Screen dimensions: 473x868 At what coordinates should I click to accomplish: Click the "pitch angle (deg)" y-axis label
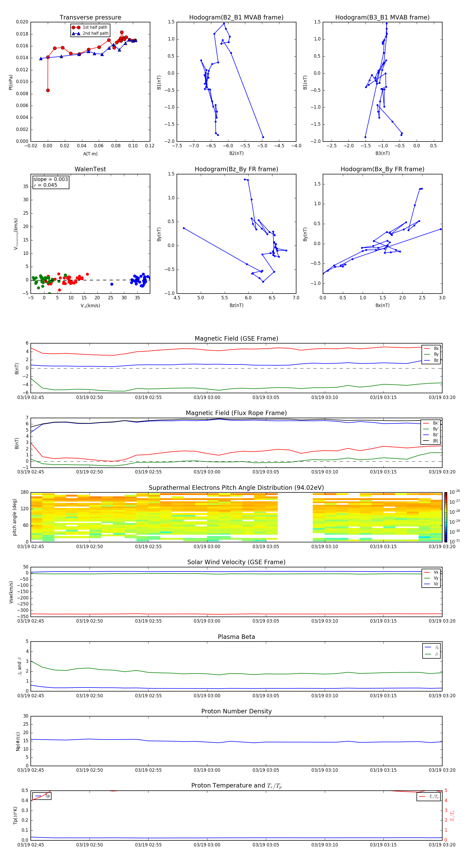click(x=14, y=517)
